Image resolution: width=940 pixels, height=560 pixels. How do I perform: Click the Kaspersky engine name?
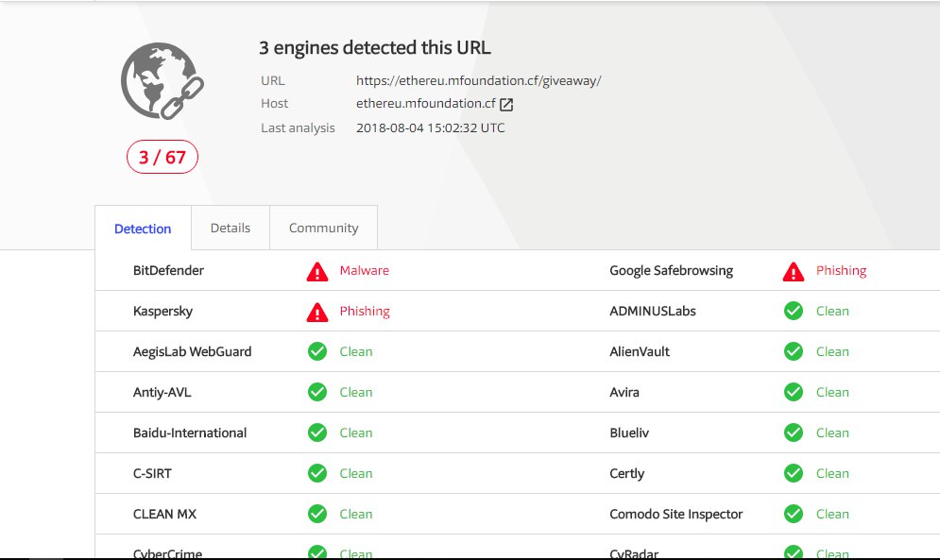[163, 312]
